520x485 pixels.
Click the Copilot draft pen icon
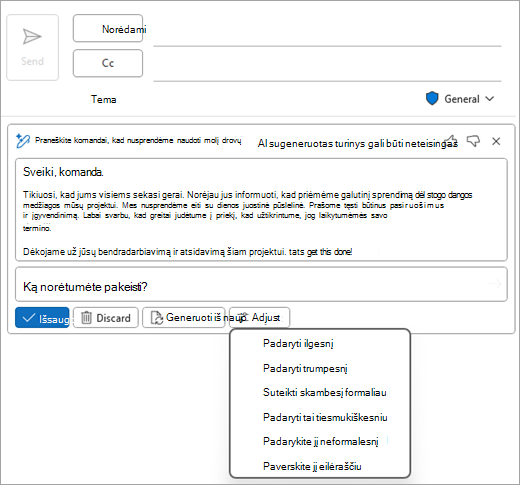(23, 141)
